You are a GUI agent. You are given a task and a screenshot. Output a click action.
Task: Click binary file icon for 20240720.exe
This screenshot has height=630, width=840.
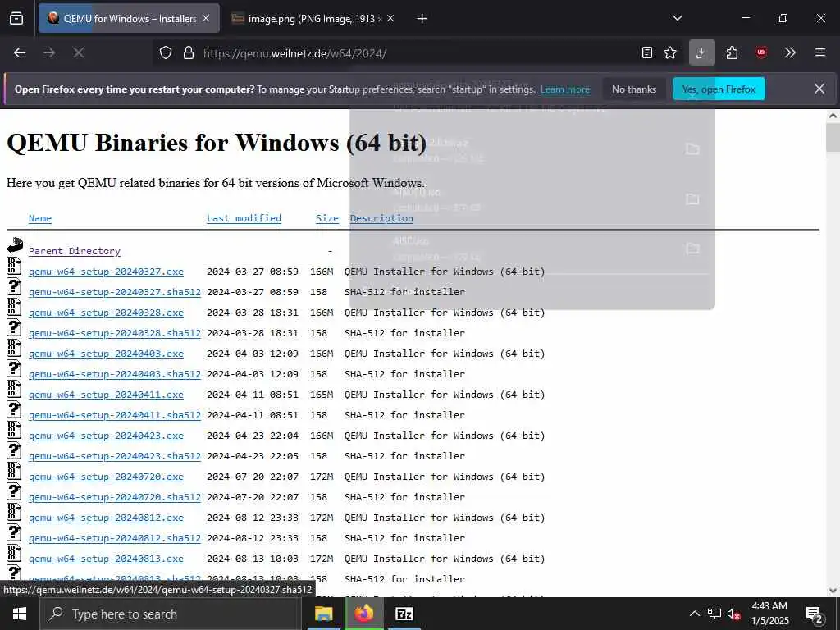click(x=14, y=472)
